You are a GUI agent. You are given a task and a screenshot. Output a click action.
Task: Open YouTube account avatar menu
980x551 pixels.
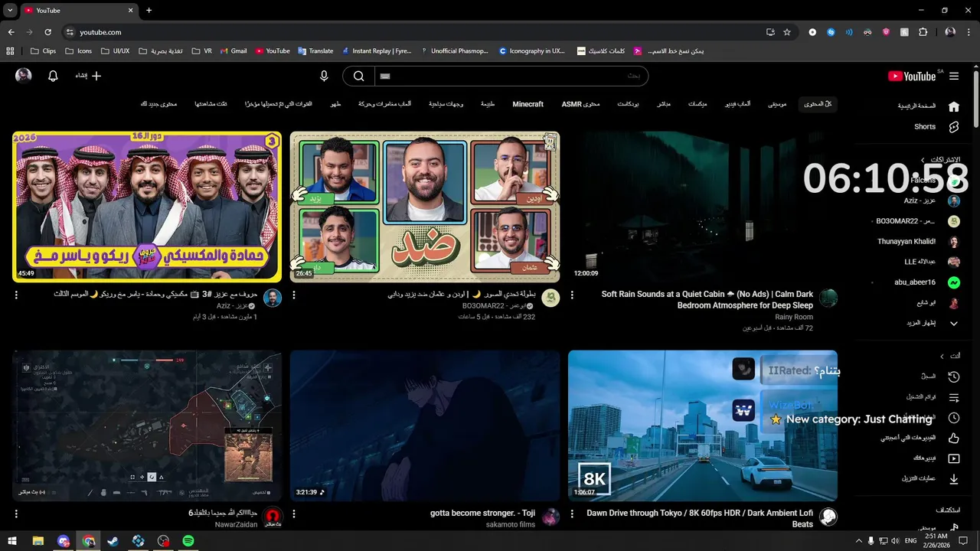(x=24, y=76)
